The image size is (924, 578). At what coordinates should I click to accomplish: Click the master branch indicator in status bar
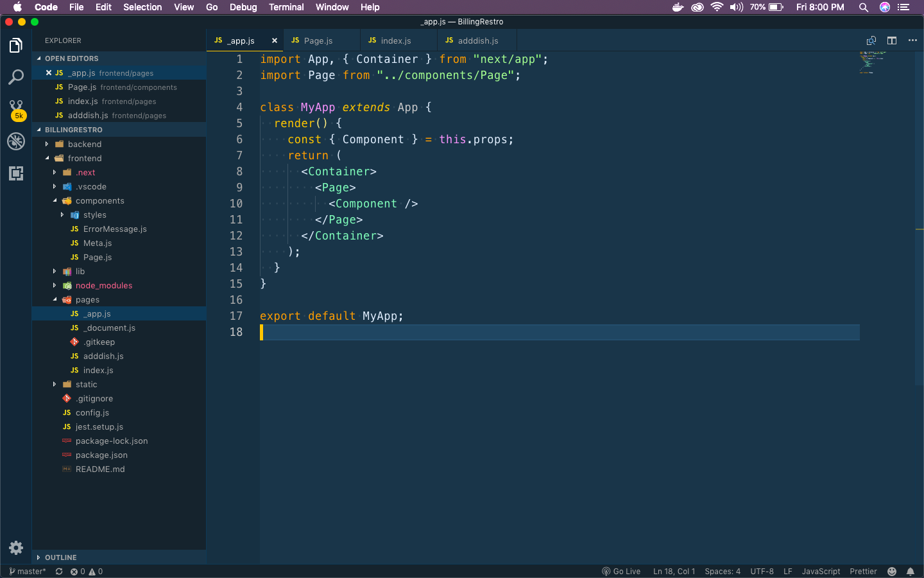[x=27, y=572]
